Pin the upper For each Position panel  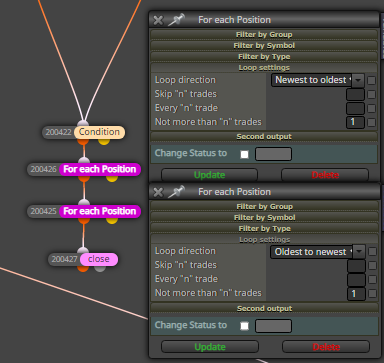[x=176, y=20]
